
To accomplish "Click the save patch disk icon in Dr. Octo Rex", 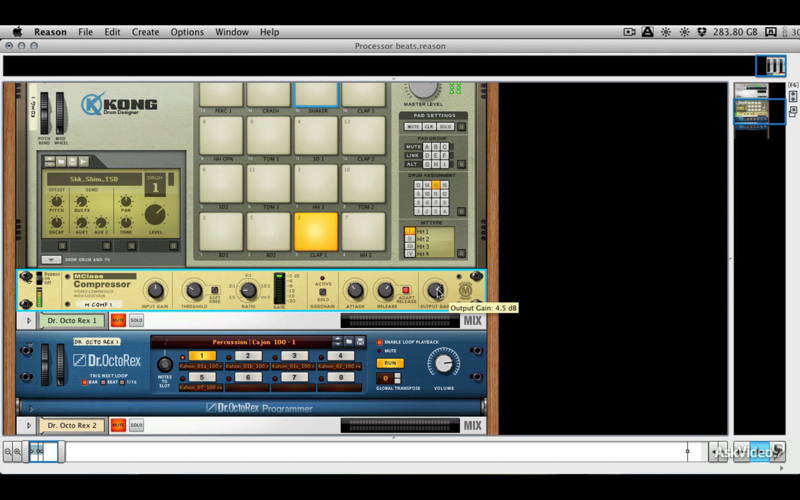I will coord(360,341).
